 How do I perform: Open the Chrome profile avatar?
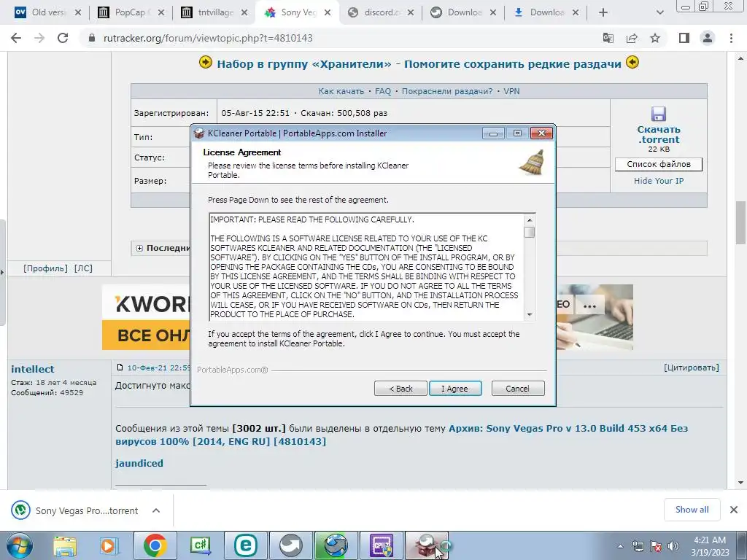(x=708, y=38)
